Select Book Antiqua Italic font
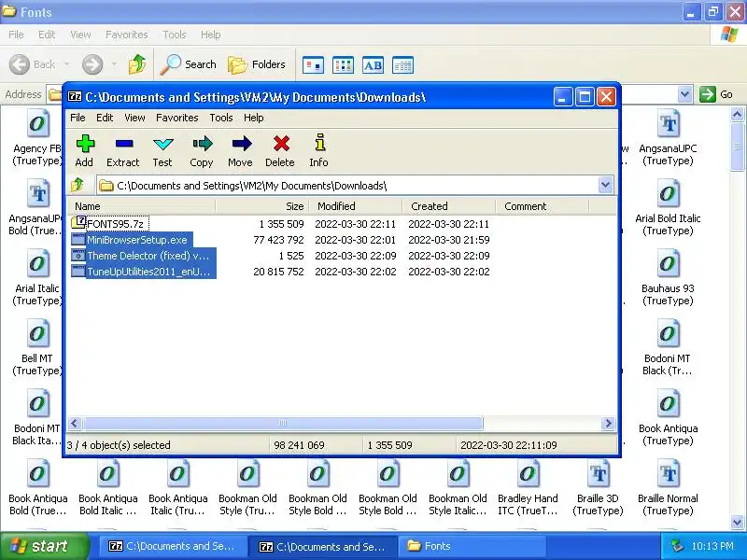The width and height of the screenshot is (747, 560). pos(177,487)
